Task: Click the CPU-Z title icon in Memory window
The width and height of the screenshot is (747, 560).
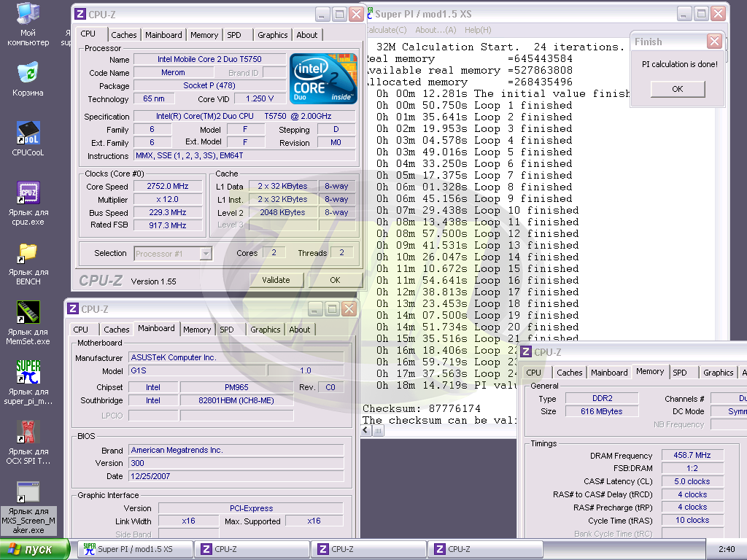Action: [526, 352]
